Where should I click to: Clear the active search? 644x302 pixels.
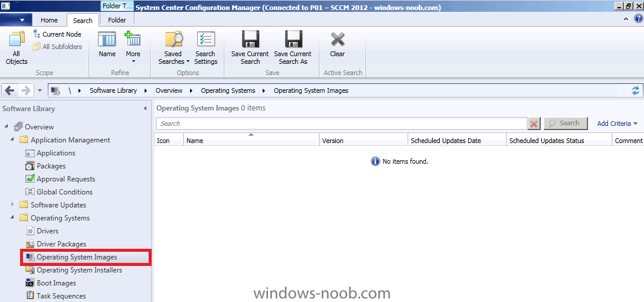click(337, 44)
